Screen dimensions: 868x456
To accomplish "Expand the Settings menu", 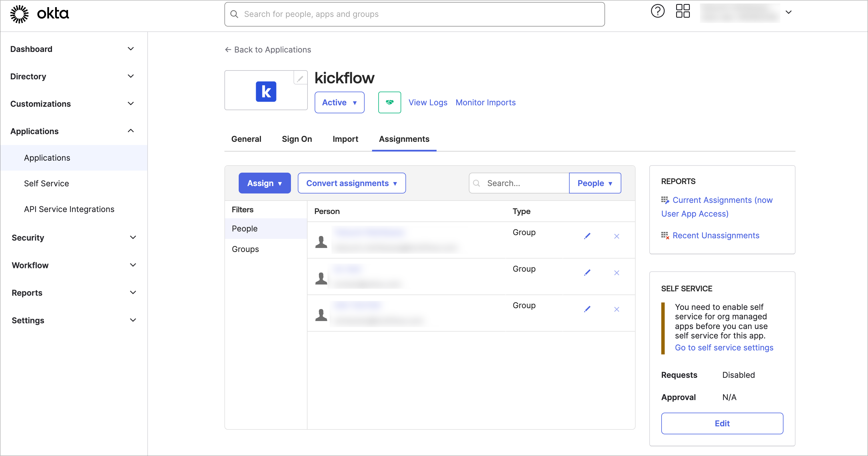I will click(x=133, y=320).
